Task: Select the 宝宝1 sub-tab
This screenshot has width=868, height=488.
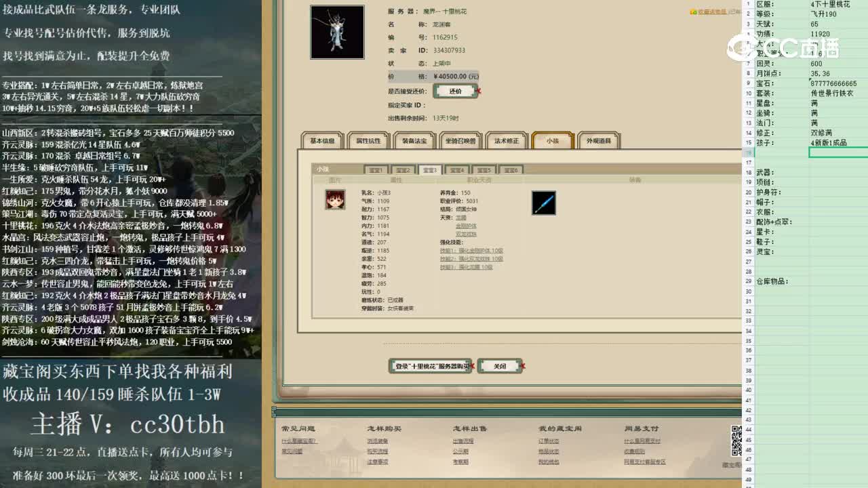Action: [378, 169]
